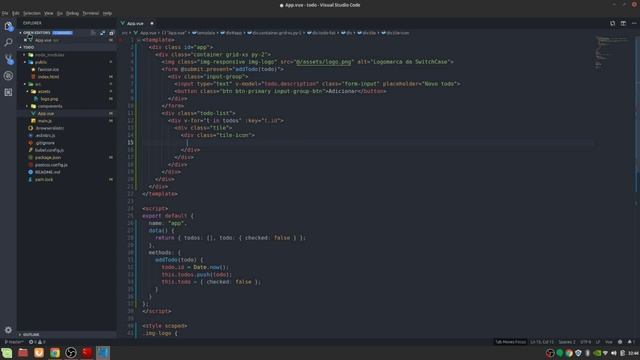Open the Manage gear at activity bar bottom
The height and width of the screenshot is (360, 640).
point(8,330)
